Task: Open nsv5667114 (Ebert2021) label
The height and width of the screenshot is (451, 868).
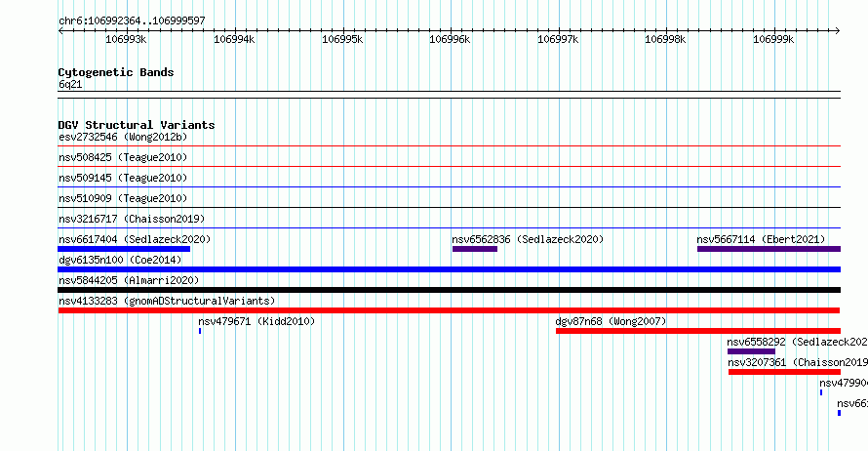Action: click(x=761, y=239)
